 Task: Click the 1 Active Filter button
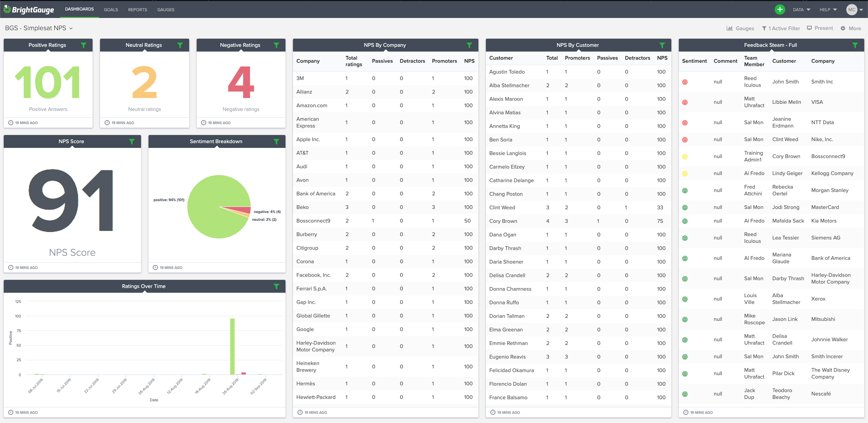781,28
